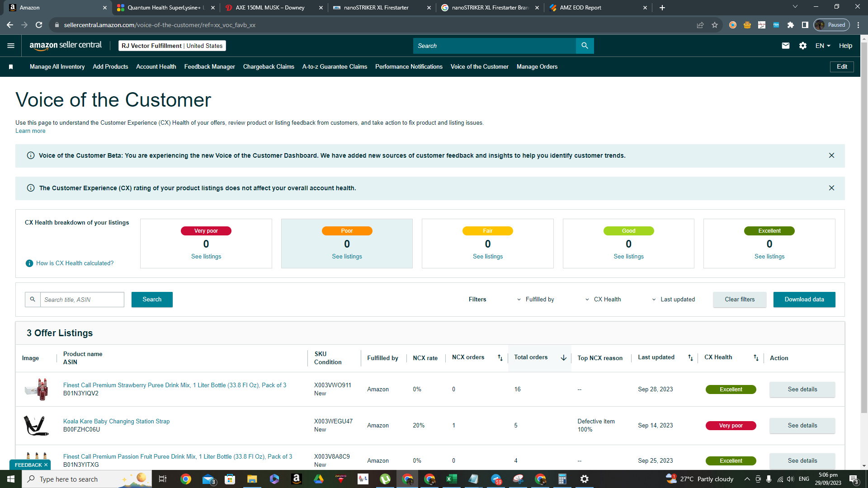Open the share page icon in address bar
Image resolution: width=868 pixels, height=488 pixels.
700,25
